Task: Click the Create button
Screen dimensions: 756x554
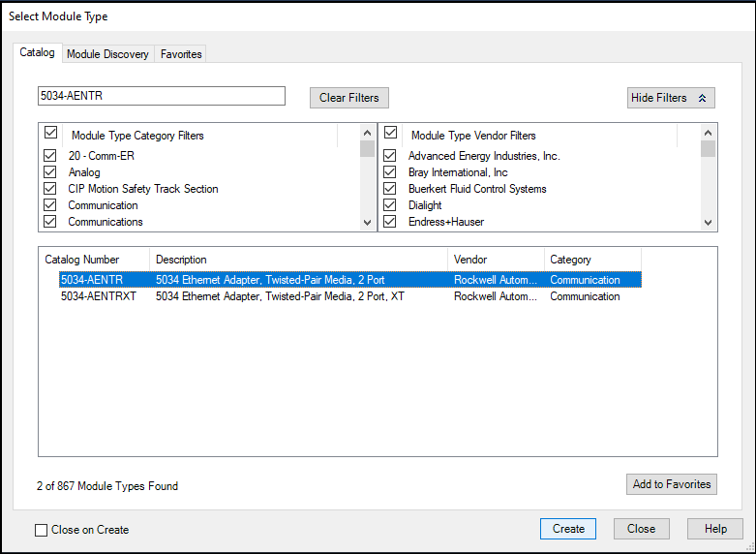Action: (568, 529)
